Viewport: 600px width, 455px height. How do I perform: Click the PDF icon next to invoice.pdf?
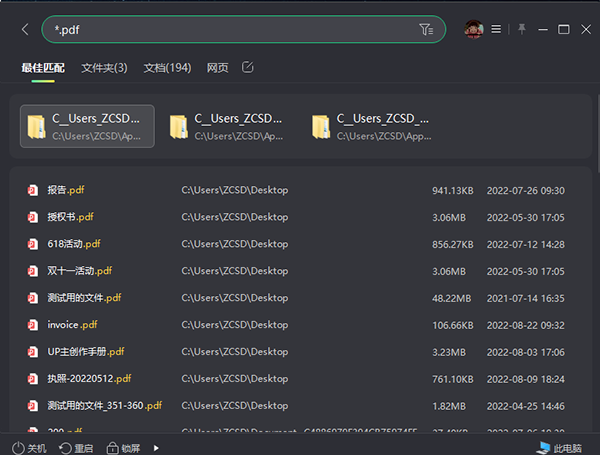tap(33, 325)
